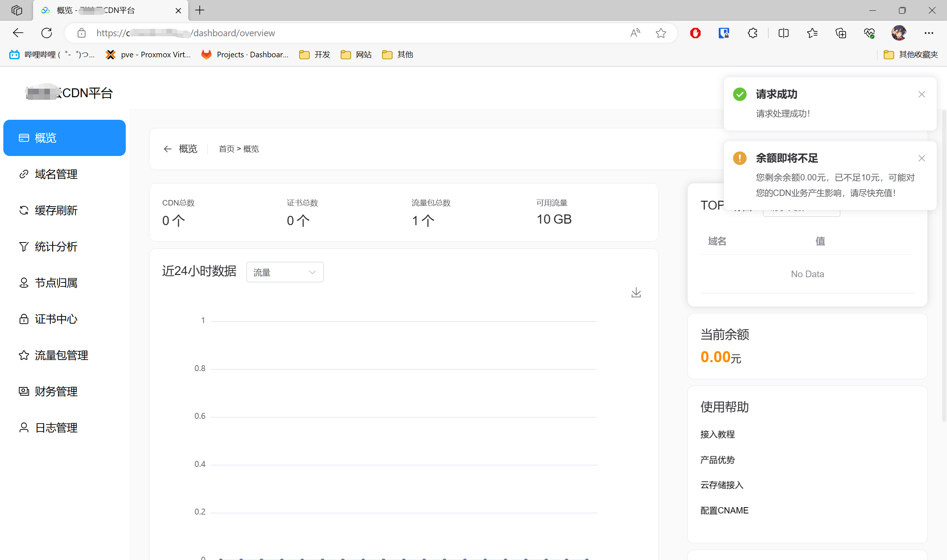This screenshot has height=560, width=947.
Task: Click the refresh icon beside 缓存刷新
Action: click(24, 210)
